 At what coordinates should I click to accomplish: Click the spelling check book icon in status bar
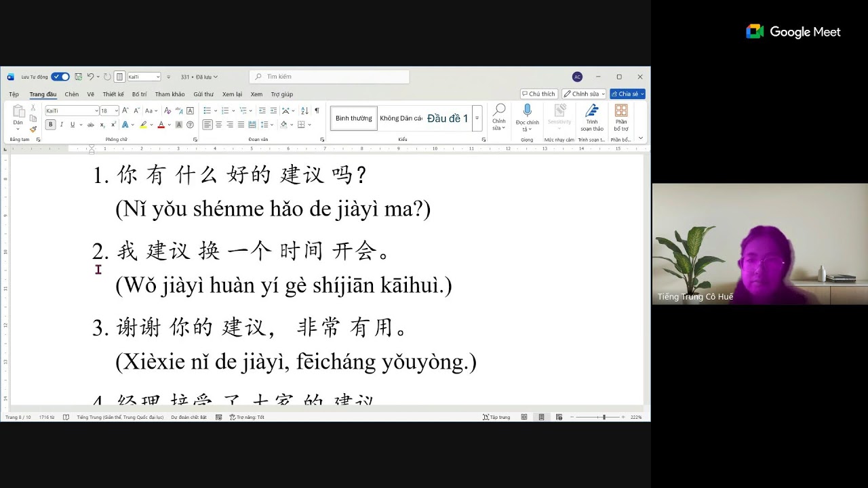[x=66, y=417]
